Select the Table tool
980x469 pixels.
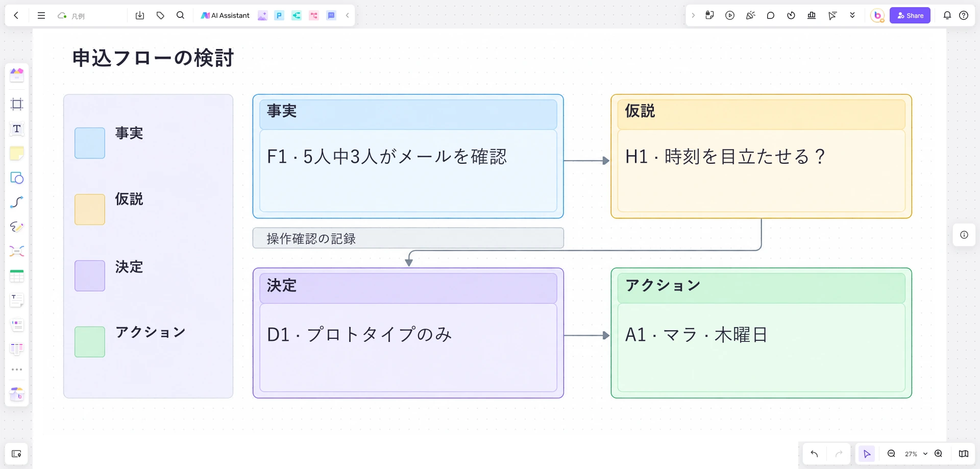(17, 276)
